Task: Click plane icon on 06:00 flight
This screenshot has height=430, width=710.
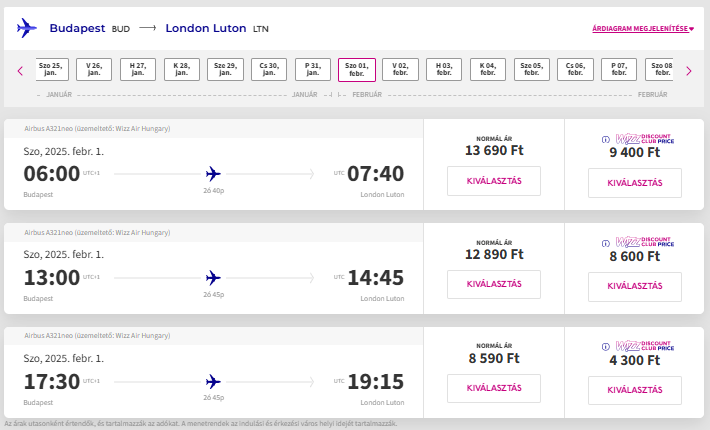Action: (x=213, y=173)
